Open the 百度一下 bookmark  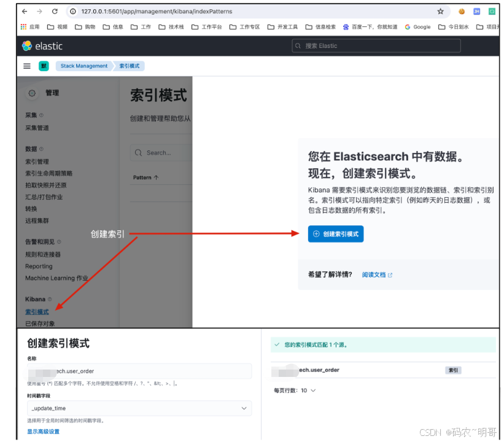[370, 27]
